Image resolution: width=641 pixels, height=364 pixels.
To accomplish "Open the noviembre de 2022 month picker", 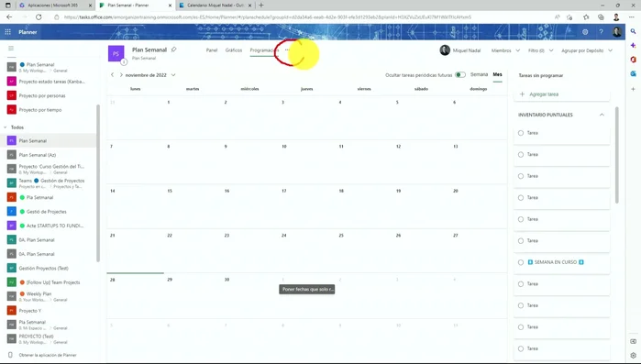I will (150, 75).
